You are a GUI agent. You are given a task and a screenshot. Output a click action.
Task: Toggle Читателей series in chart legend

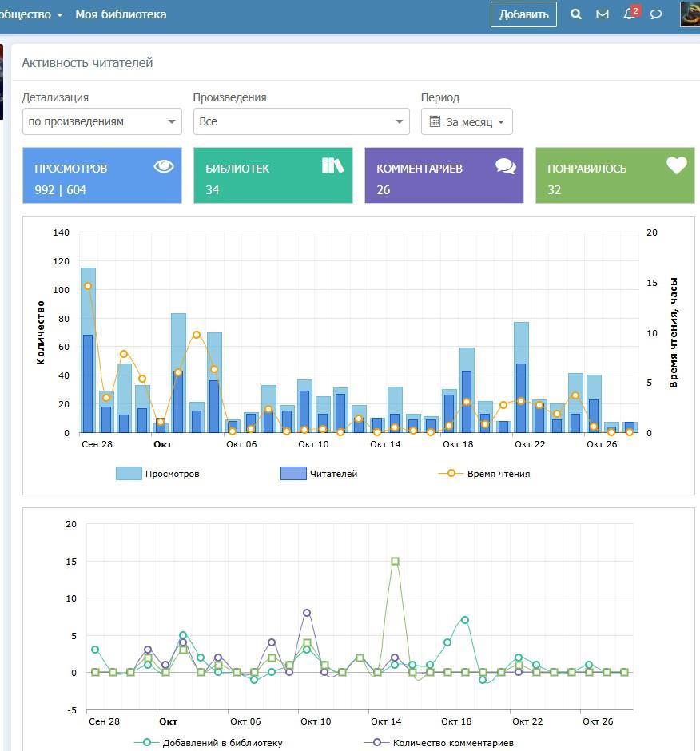320,474
